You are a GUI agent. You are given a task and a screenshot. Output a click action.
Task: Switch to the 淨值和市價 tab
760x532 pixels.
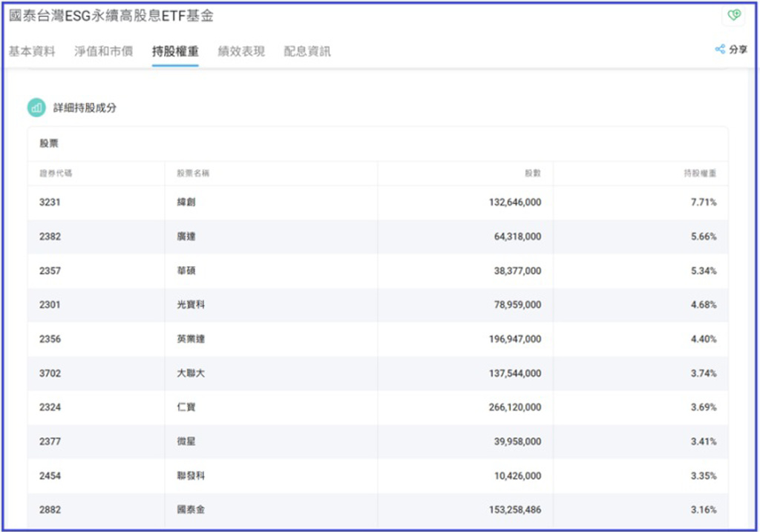pyautogui.click(x=103, y=51)
